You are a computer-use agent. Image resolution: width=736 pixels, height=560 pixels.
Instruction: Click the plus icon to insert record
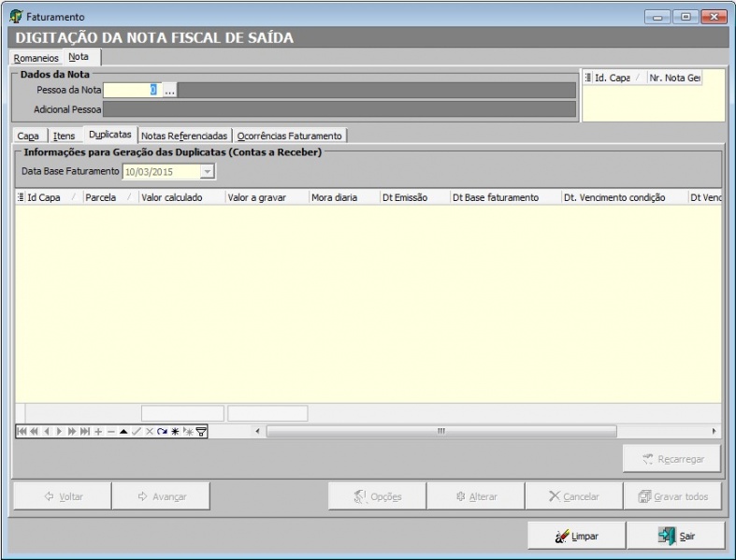tap(98, 431)
